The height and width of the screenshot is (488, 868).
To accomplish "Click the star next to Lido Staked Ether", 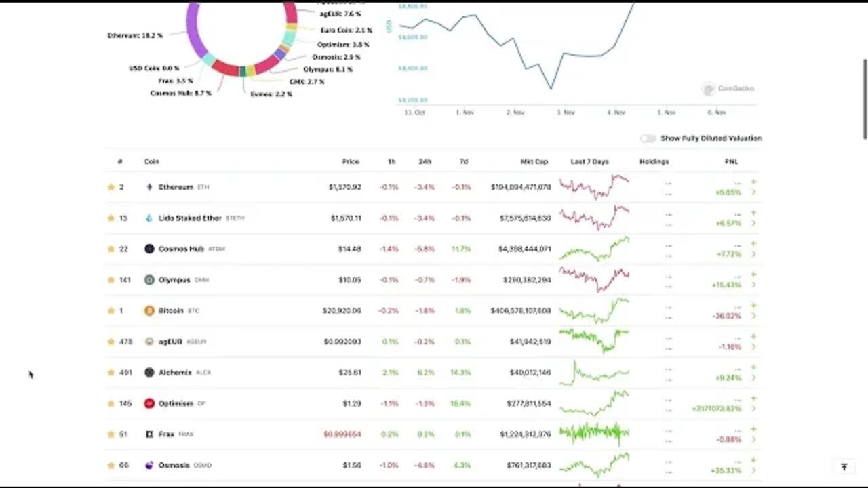I will (111, 218).
